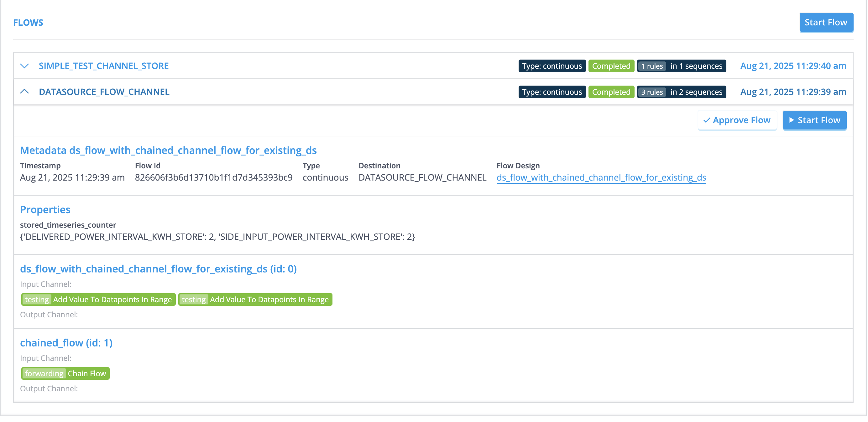
Task: Click Type: continuous badge on first flow
Action: (x=552, y=66)
